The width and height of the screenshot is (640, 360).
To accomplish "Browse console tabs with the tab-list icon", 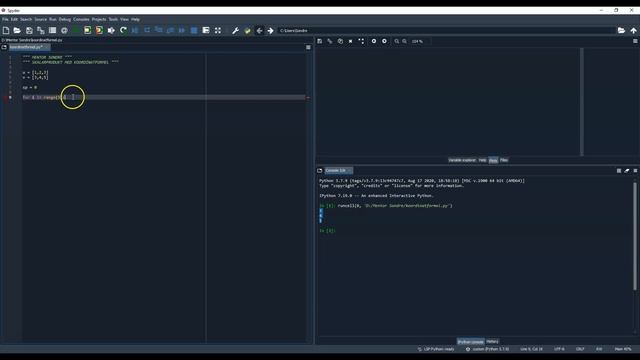I will point(320,171).
